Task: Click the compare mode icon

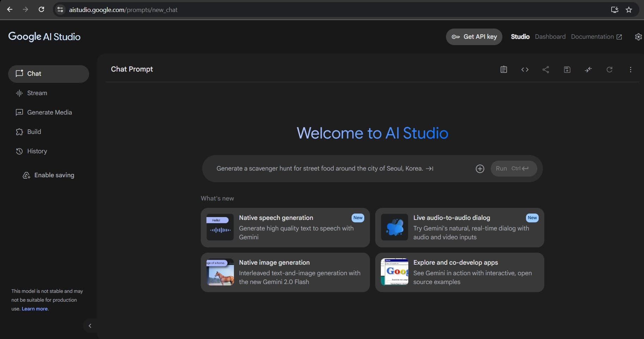Action: click(588, 69)
